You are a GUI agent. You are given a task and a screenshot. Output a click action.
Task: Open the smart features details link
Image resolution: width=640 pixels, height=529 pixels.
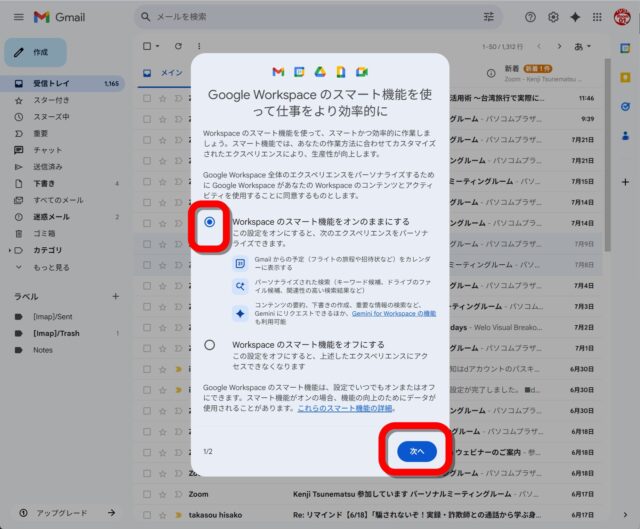click(345, 408)
